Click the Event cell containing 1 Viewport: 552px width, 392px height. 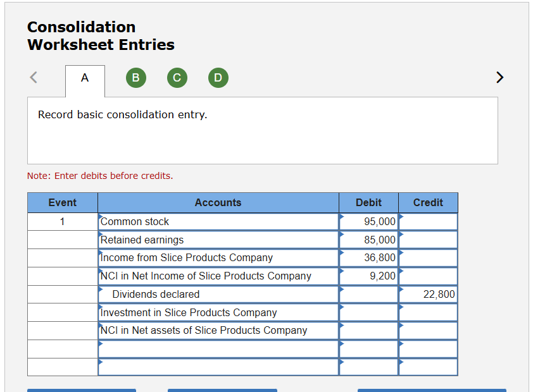point(62,221)
